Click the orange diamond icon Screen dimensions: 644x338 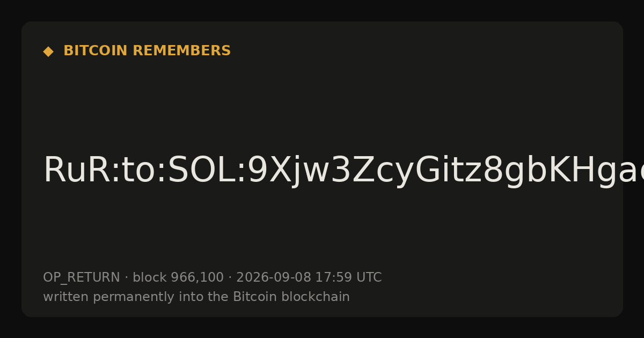(48, 52)
